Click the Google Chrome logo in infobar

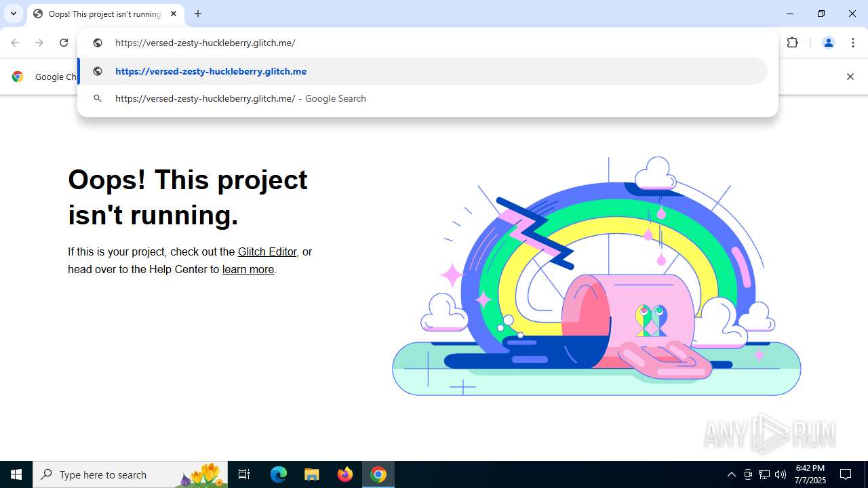18,77
